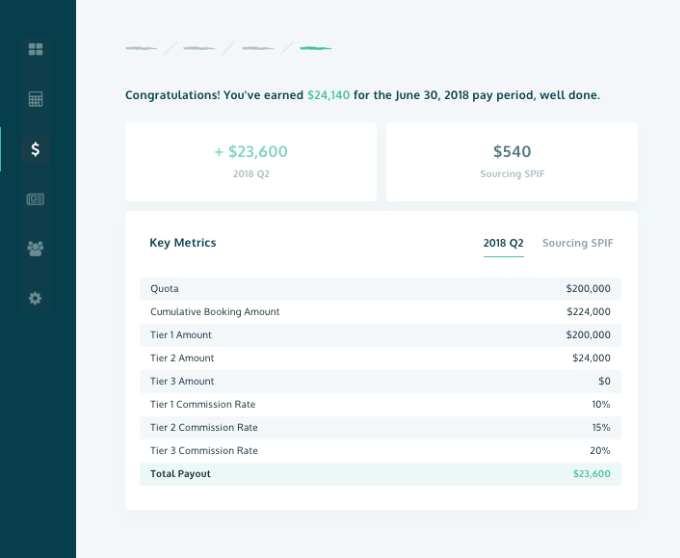Click the second breadcrumb item
Viewport: 680px width, 558px height.
[x=199, y=48]
